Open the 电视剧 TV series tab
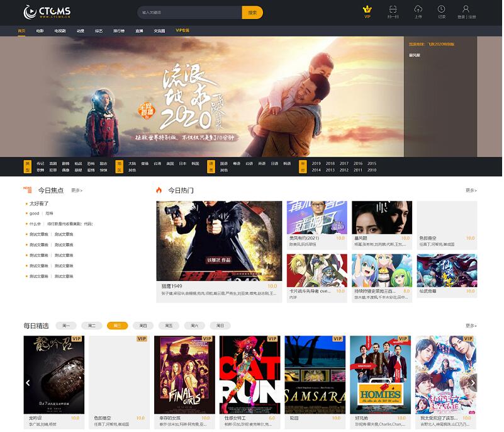The image size is (504, 432). 60,31
